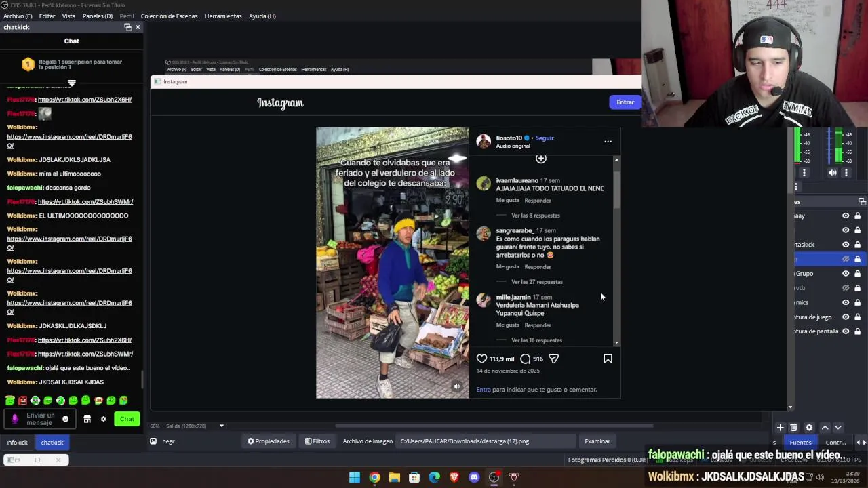Image resolution: width=868 pixels, height=488 pixels.
Task: Toggle visibility of Captura de pantalla source
Action: (846, 331)
